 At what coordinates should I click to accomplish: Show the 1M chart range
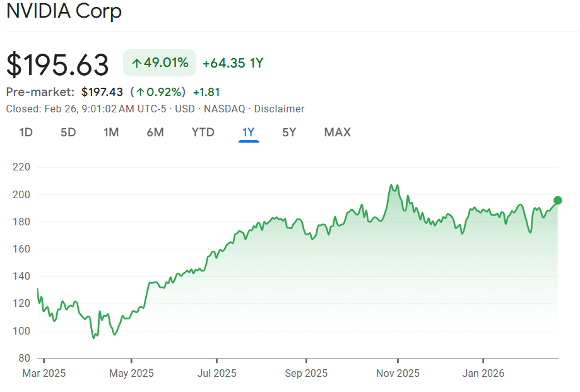click(111, 133)
